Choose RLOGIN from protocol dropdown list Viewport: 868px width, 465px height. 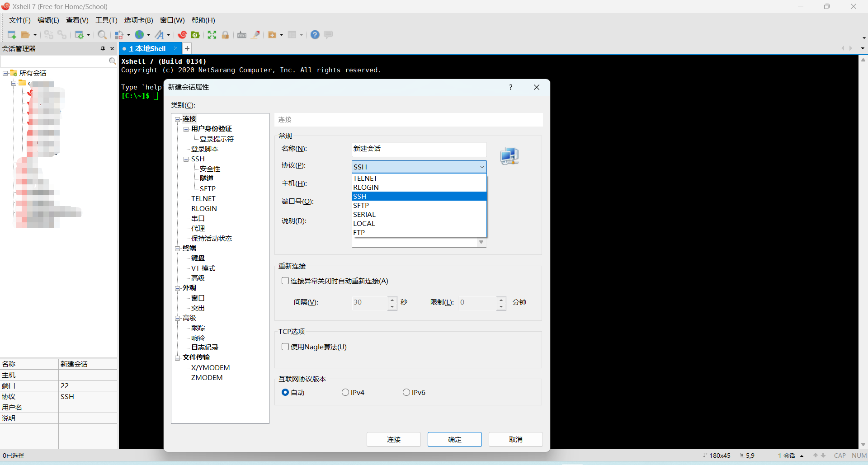point(419,188)
